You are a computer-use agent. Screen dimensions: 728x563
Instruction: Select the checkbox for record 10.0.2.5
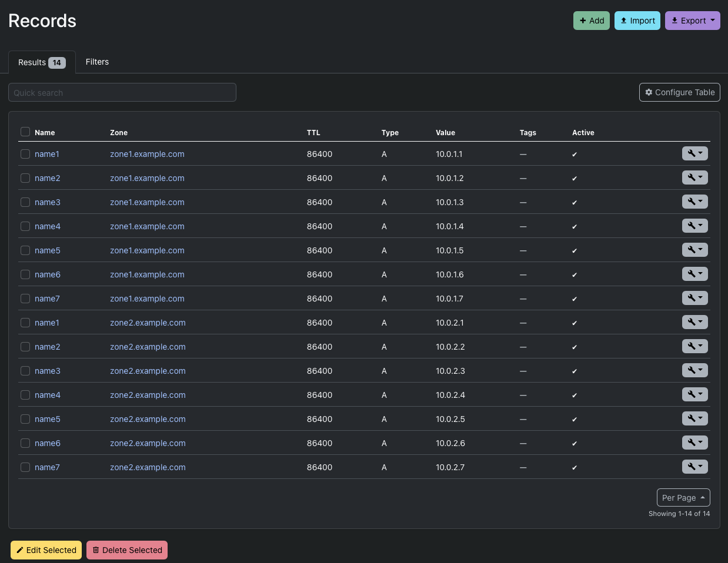[25, 419]
